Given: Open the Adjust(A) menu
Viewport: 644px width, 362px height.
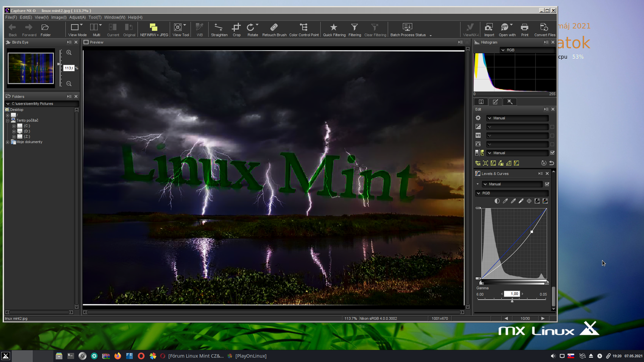Looking at the screenshot, I should coord(77,17).
